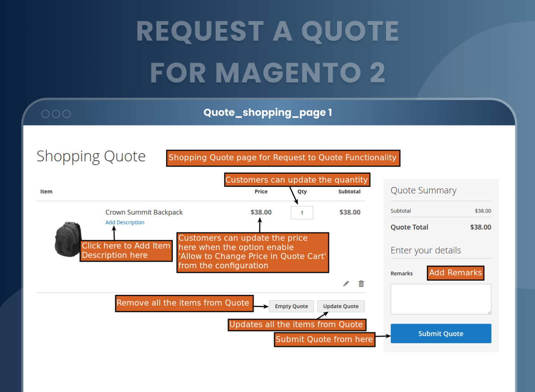Focus the Qty input box
This screenshot has width=535, height=392.
coord(302,213)
